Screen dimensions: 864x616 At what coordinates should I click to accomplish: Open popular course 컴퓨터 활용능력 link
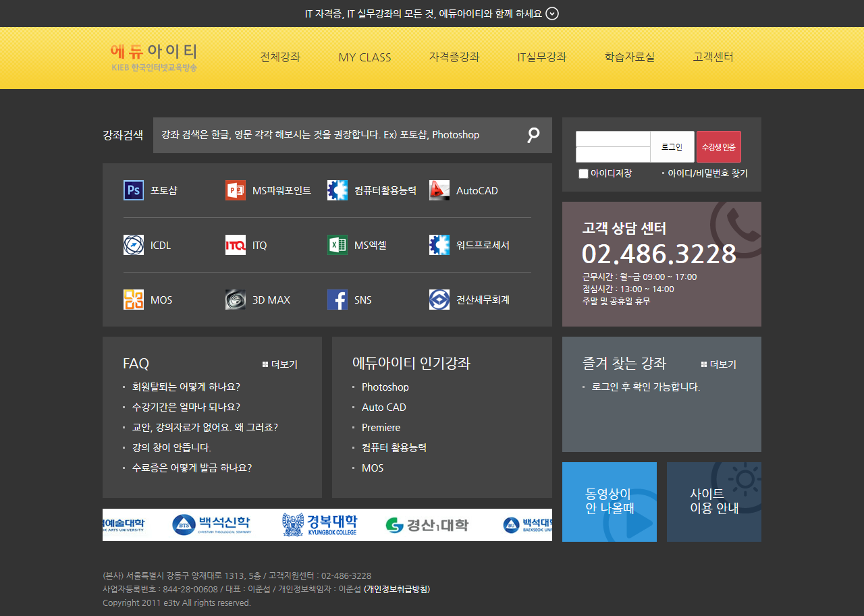click(x=394, y=447)
